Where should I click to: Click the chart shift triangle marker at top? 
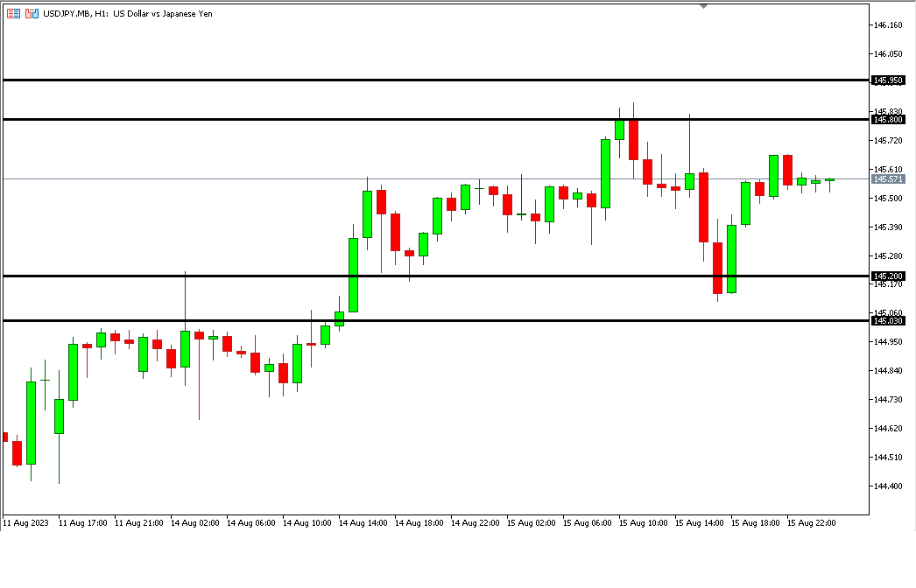[703, 6]
